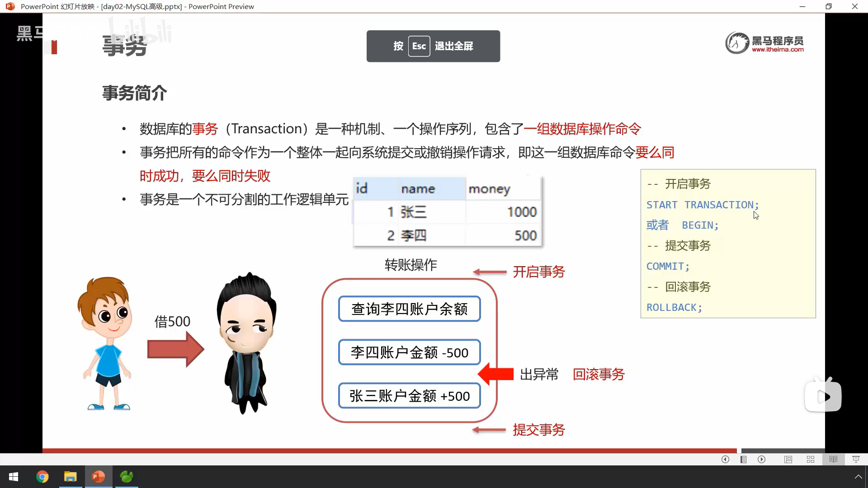Switch to PowerPoint taskbar button

tap(98, 477)
